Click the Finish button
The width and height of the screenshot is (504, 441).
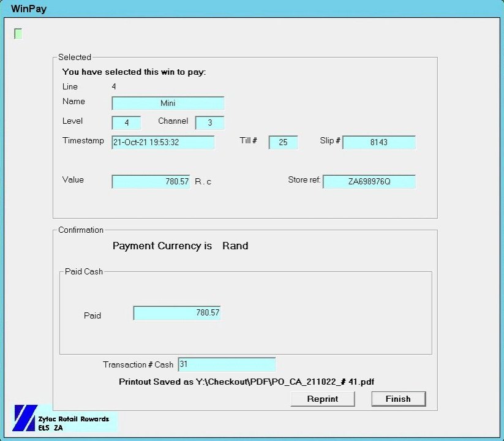(398, 399)
